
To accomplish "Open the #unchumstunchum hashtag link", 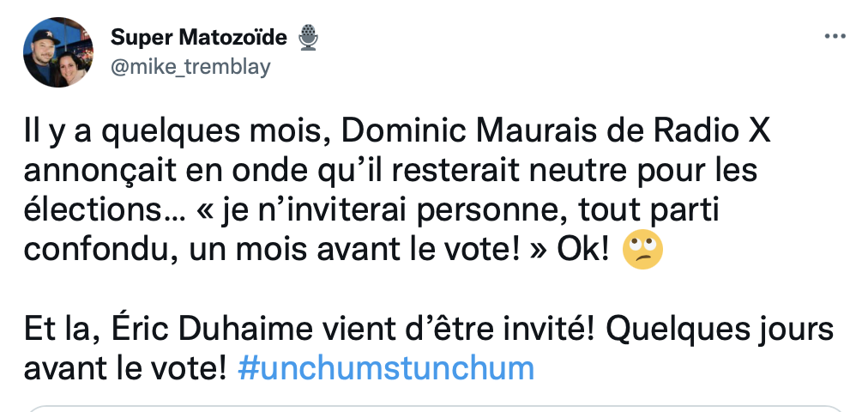I will click(x=386, y=368).
